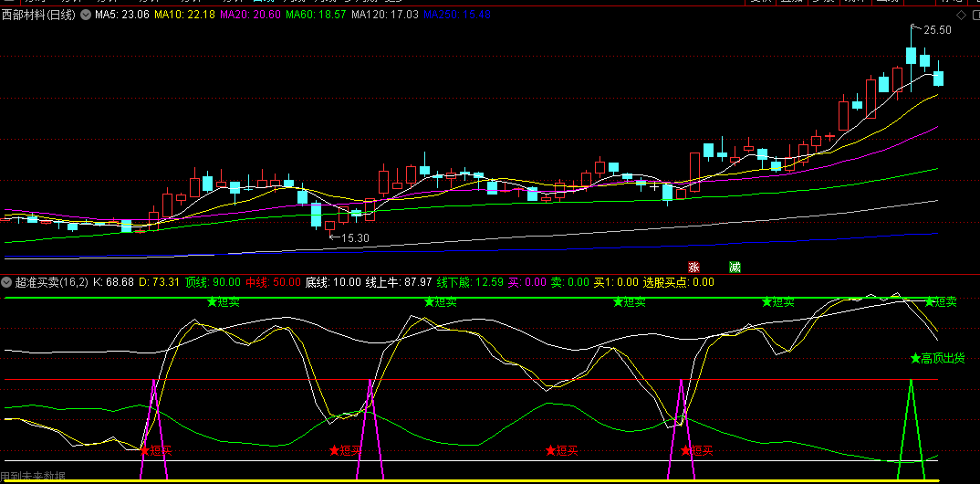Click the 高顶出货 star signal label
980x484 pixels.
pos(937,358)
